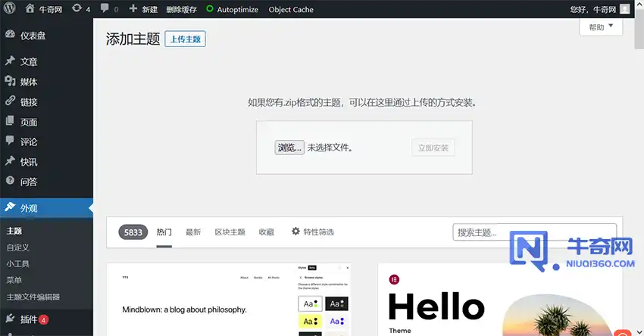Click the 上传主题 upload theme button

tap(185, 39)
